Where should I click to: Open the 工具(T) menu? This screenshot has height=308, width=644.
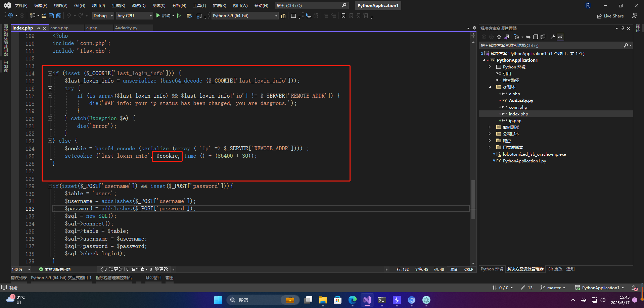tap(199, 6)
